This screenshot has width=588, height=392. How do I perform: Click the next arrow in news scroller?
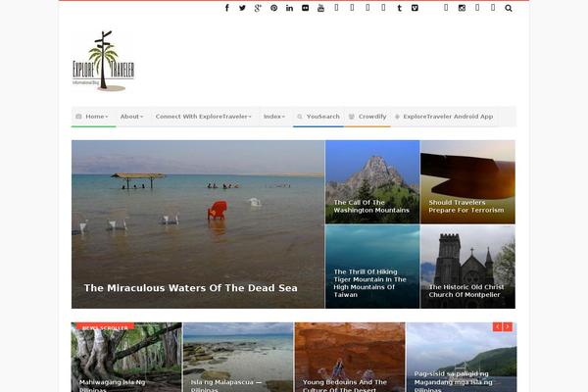click(508, 326)
